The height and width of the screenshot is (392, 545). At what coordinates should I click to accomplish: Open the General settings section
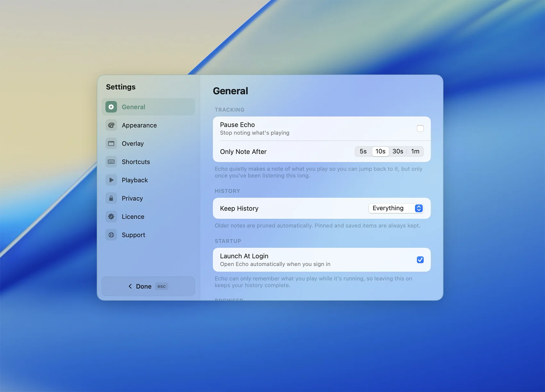pyautogui.click(x=148, y=107)
